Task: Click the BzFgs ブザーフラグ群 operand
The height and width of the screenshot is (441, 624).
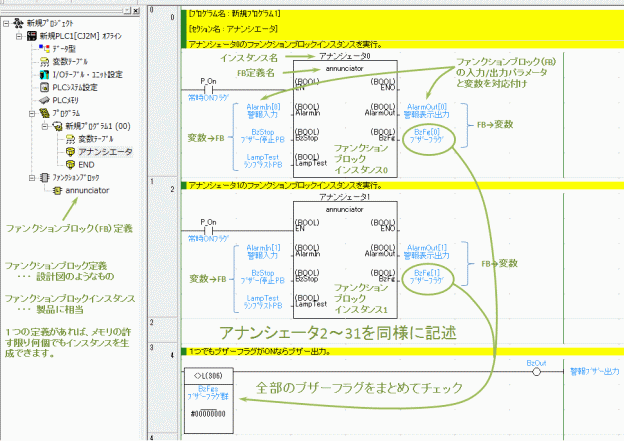Action: click(208, 392)
